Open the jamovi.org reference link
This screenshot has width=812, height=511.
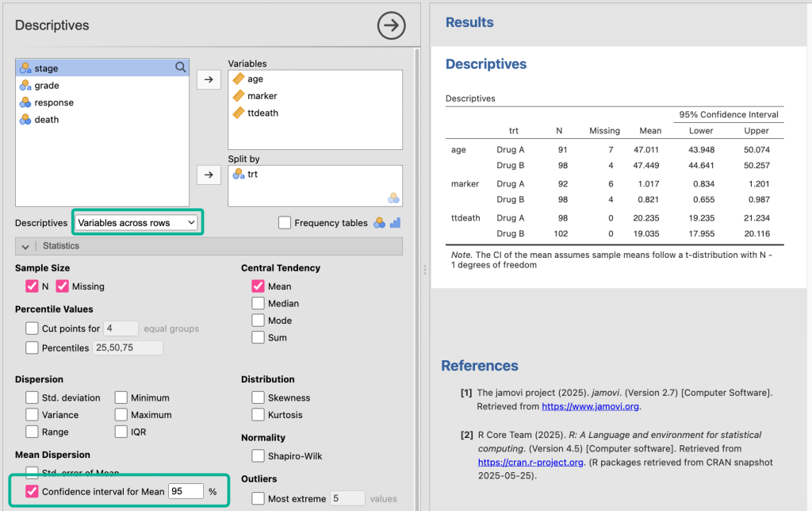pyautogui.click(x=590, y=406)
